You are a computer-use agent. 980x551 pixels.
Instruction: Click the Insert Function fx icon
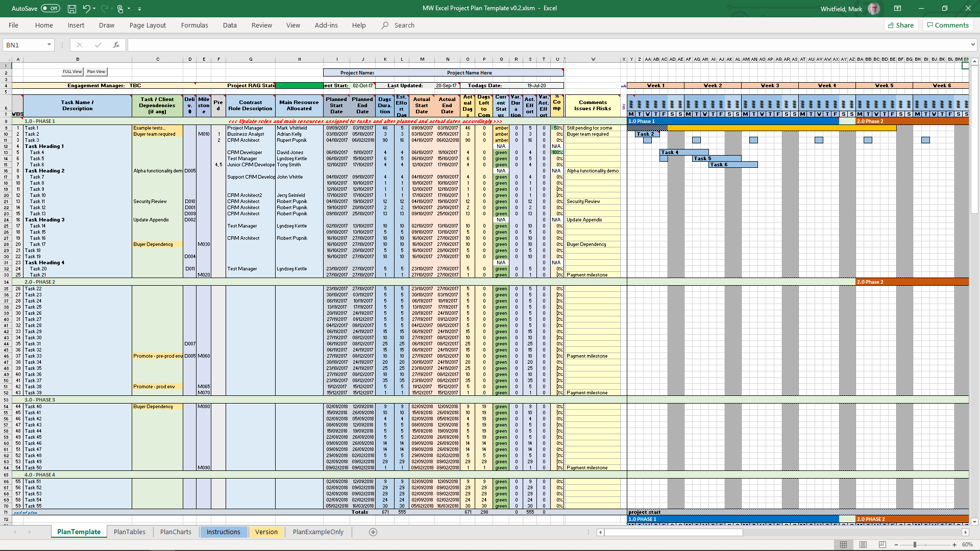(116, 45)
